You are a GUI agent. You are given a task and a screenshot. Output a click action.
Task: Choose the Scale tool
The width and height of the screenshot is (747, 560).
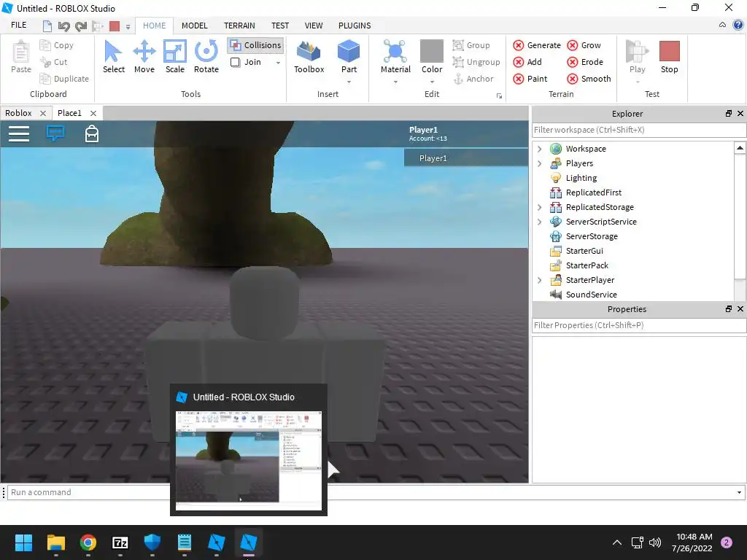click(x=175, y=57)
